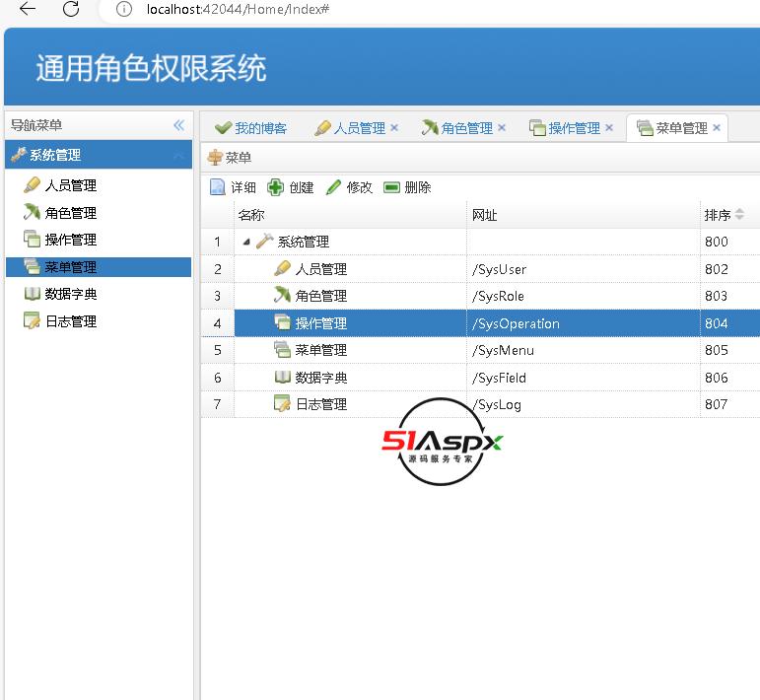Click row number 1 cell
Viewport: 760px width, 700px height.
(x=218, y=242)
